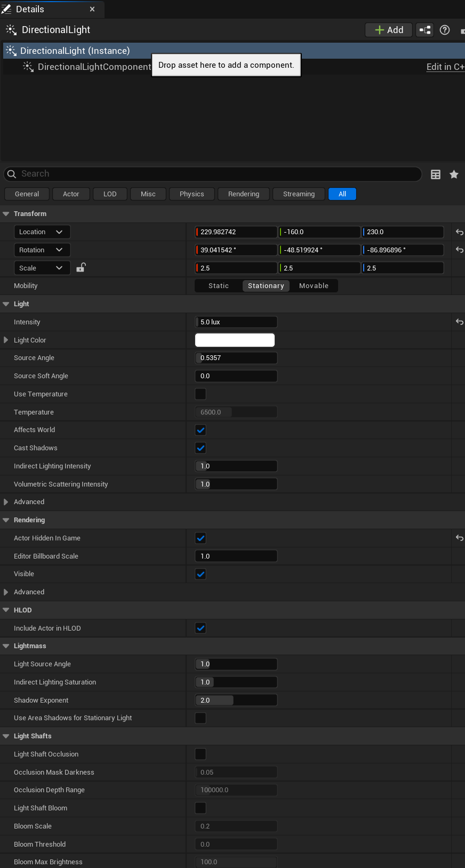
Task: Open Edit in C++ link
Action: [x=445, y=67]
